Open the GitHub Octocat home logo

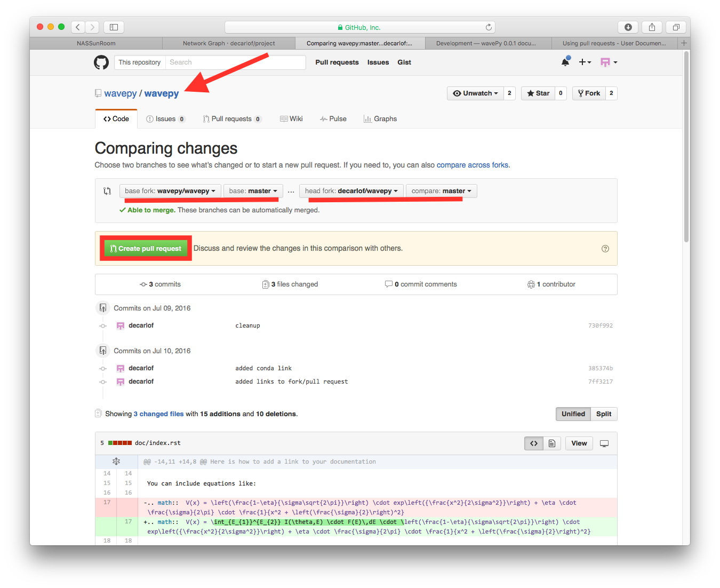(101, 62)
